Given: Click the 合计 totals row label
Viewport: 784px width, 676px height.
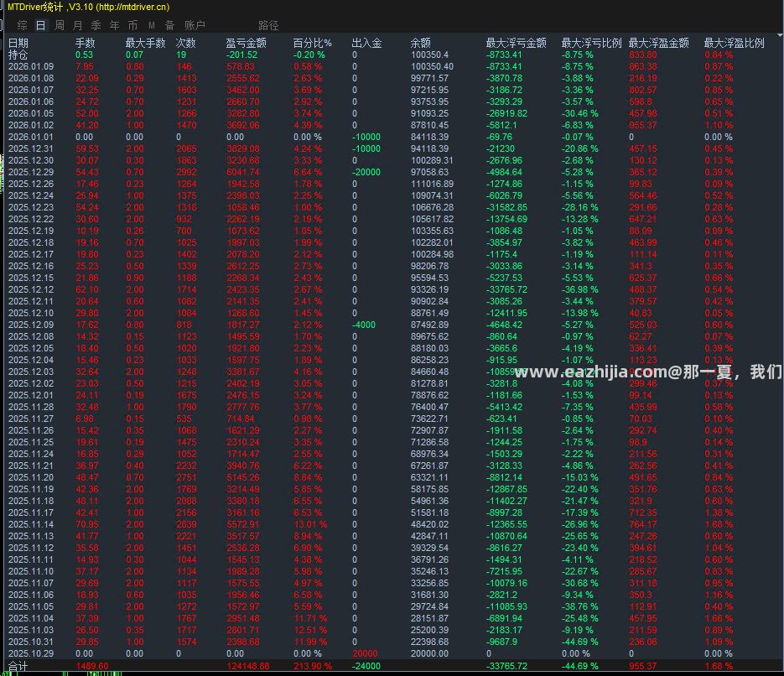Looking at the screenshot, I should (x=18, y=667).
